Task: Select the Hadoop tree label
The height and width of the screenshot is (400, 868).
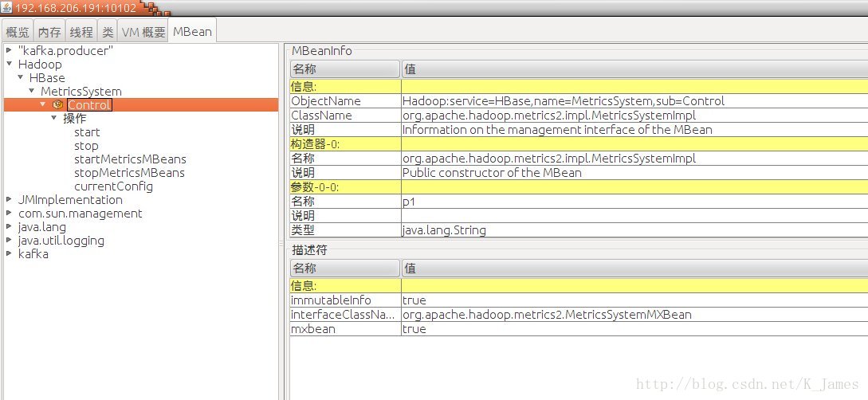Action: click(x=40, y=65)
